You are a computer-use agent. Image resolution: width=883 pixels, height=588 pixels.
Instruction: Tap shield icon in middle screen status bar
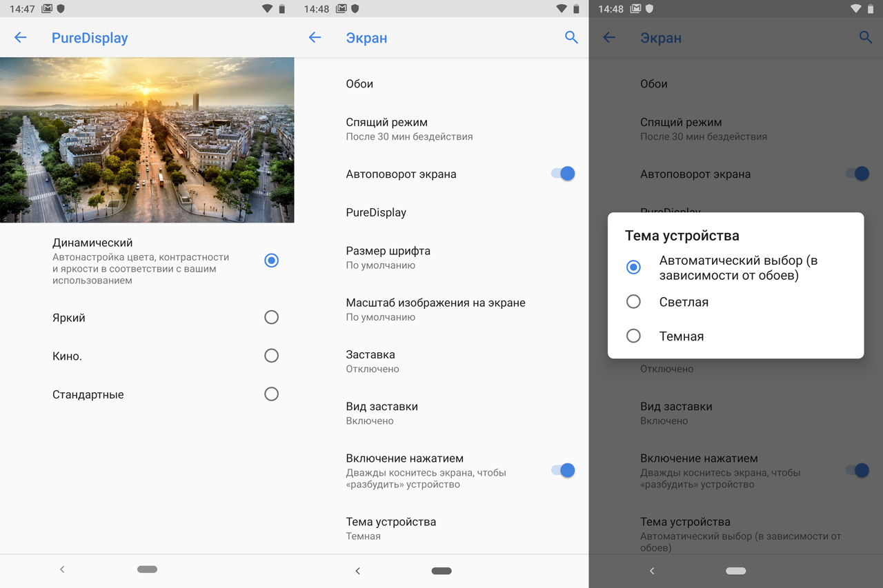[355, 9]
